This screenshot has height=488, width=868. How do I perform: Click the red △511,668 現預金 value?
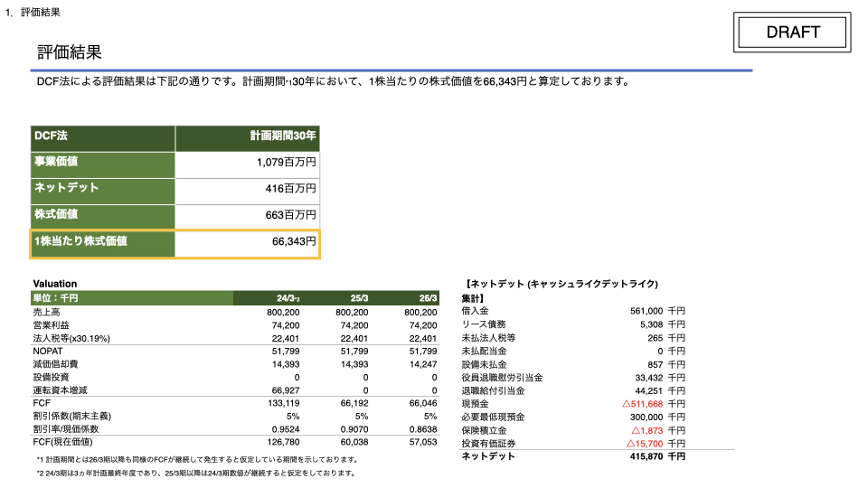[642, 404]
